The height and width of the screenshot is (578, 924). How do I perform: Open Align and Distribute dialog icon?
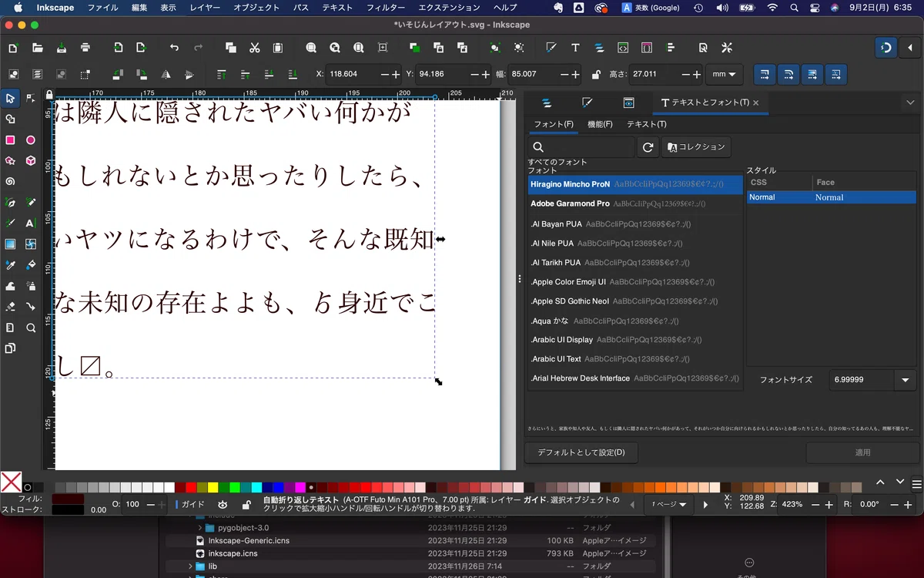[671, 48]
